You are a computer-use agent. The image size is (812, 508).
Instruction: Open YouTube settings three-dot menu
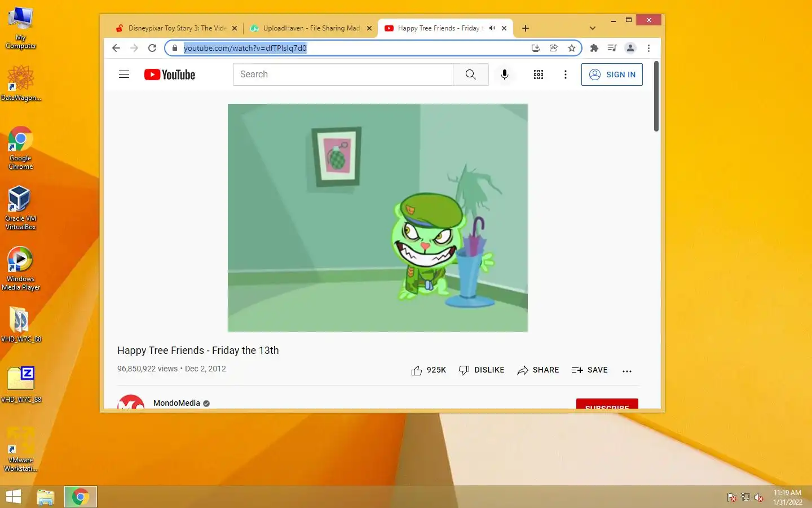[566, 75]
